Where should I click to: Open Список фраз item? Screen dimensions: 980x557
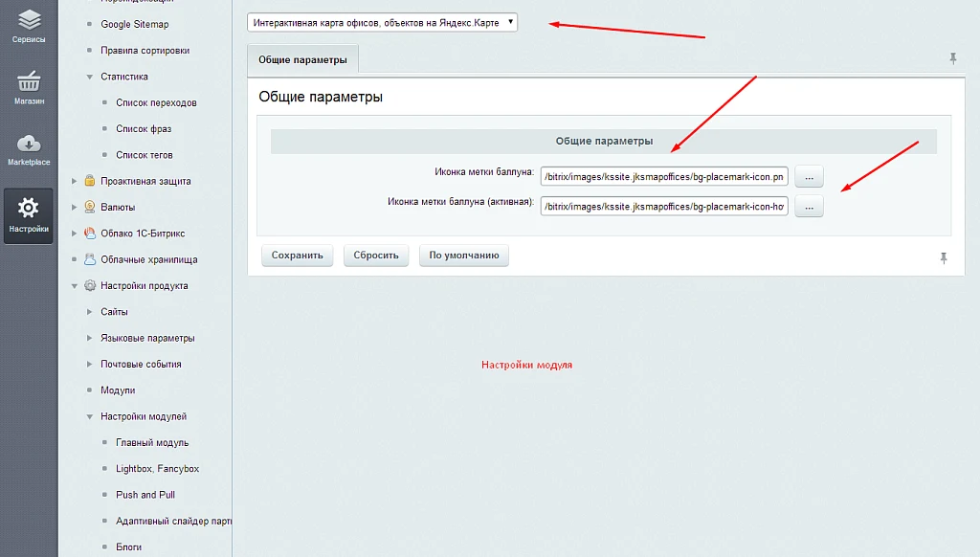[144, 129]
